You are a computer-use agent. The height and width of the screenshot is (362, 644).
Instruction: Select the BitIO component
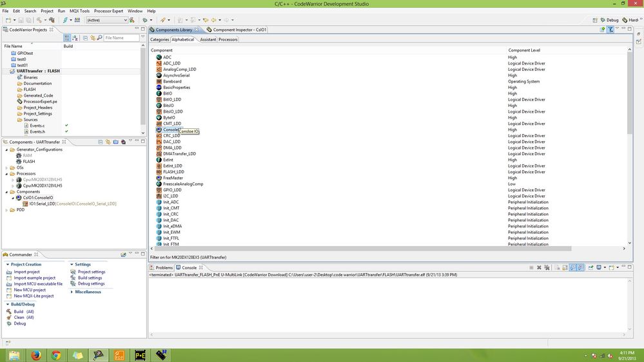(x=168, y=93)
